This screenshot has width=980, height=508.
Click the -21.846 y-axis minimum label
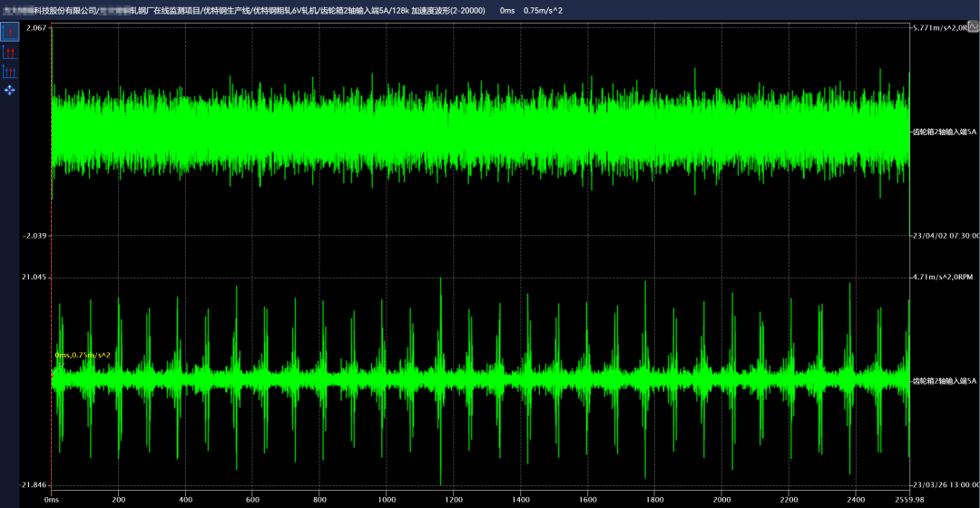point(34,485)
